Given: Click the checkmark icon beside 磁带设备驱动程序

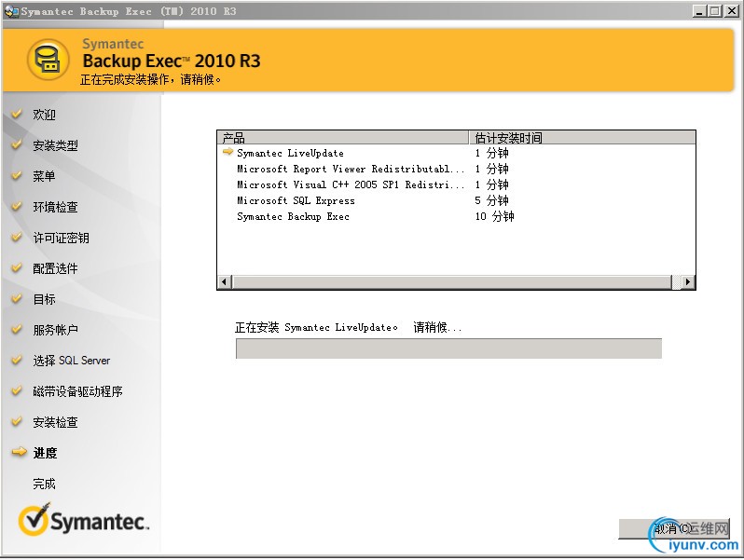Looking at the screenshot, I should [x=17, y=390].
